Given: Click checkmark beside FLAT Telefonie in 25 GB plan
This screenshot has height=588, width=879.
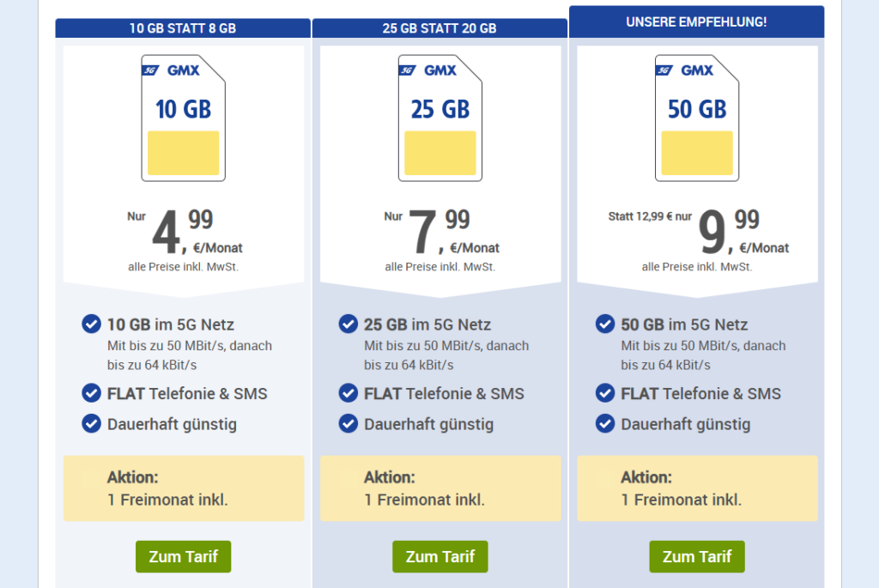Looking at the screenshot, I should pos(348,393).
